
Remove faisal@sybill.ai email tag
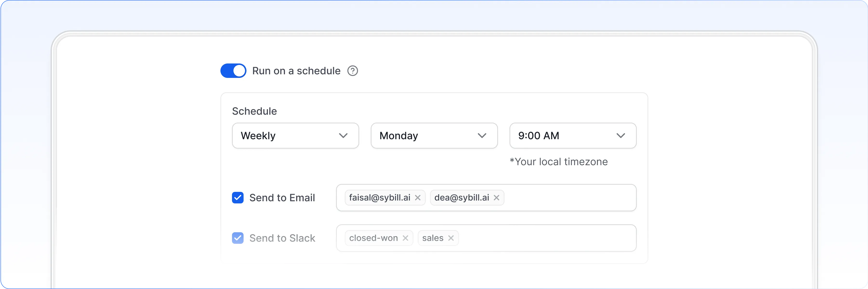click(417, 198)
